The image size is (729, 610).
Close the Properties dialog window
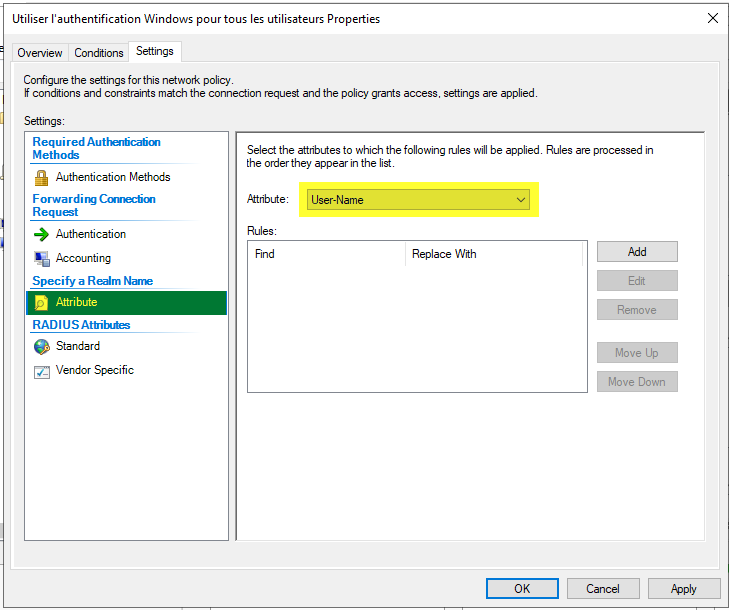click(712, 18)
